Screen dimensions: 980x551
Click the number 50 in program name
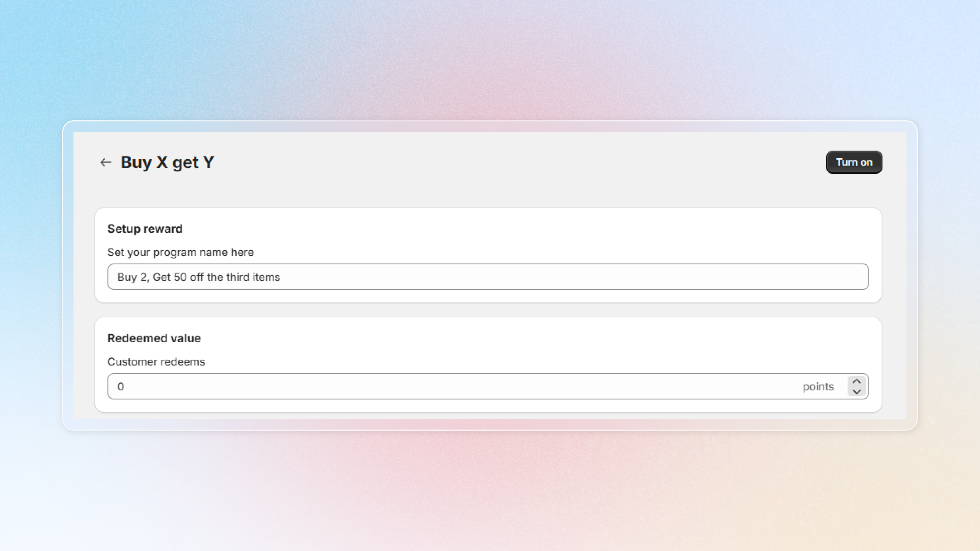pyautogui.click(x=180, y=277)
